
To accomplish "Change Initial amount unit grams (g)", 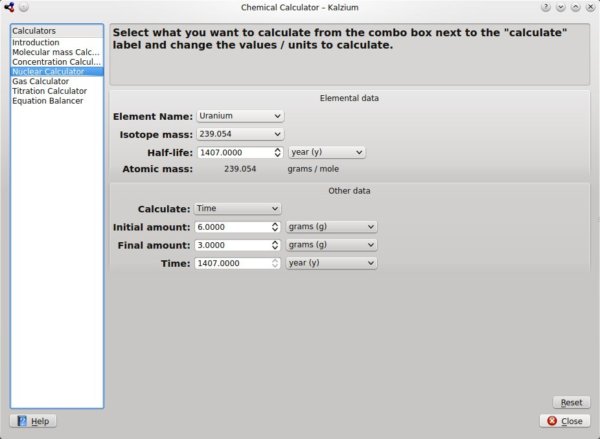I will (331, 227).
